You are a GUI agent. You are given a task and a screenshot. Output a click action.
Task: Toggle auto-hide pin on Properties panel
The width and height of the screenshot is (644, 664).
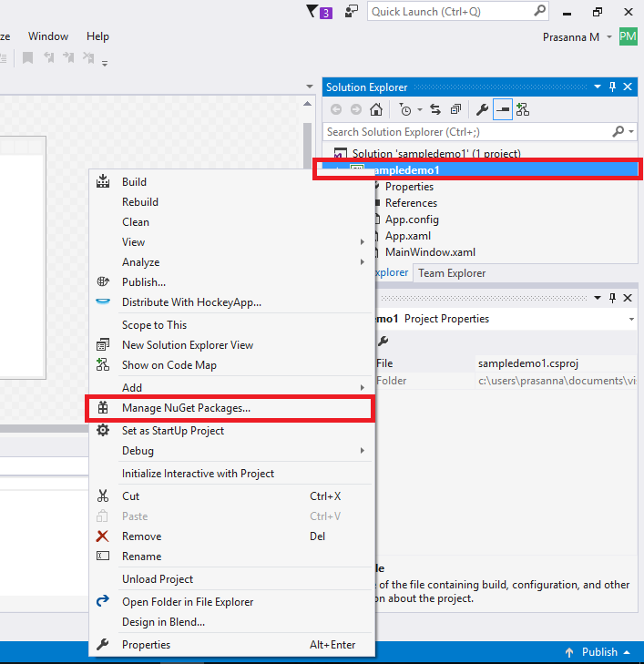pos(612,298)
